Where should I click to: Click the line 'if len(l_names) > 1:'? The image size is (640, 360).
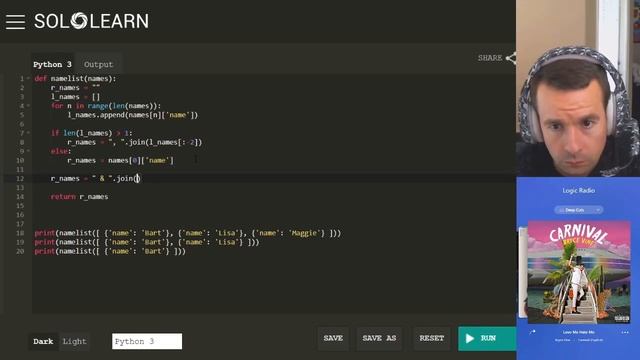click(91, 133)
